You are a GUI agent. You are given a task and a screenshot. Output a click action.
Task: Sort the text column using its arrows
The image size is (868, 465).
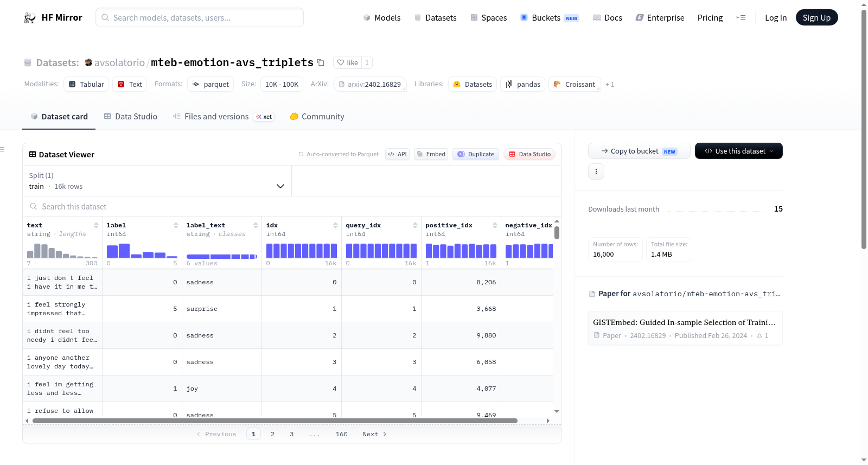96,225
